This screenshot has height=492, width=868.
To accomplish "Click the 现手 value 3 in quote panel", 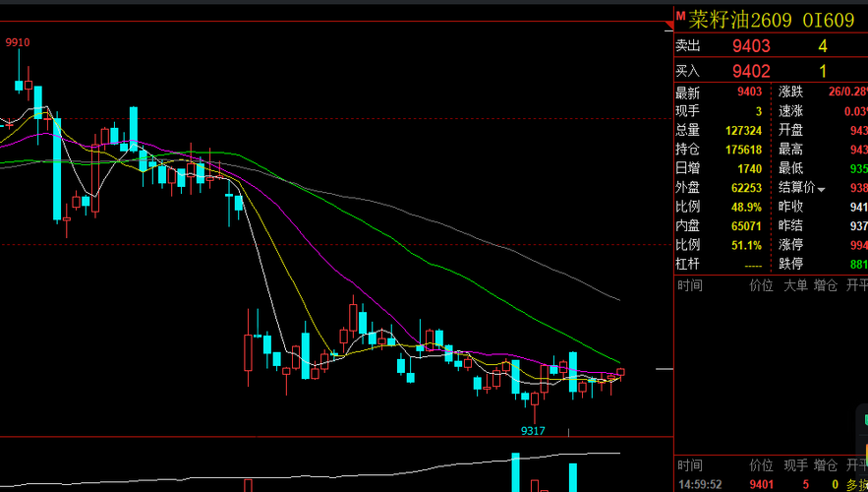I will click(759, 111).
